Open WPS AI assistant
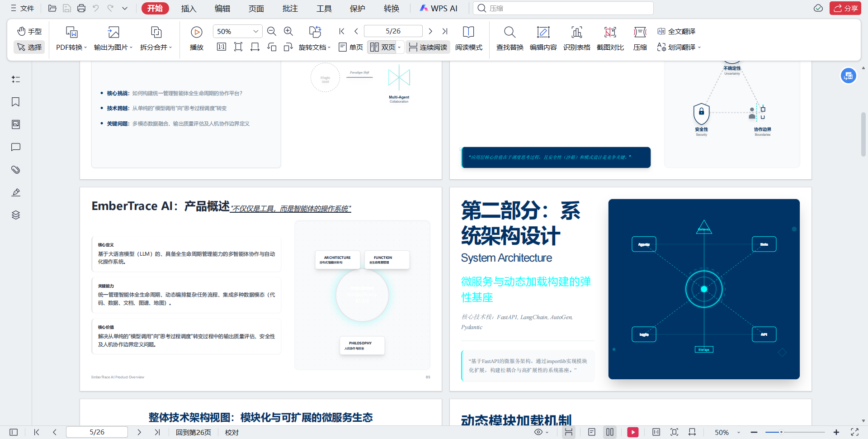The height and width of the screenshot is (439, 868). tap(439, 8)
